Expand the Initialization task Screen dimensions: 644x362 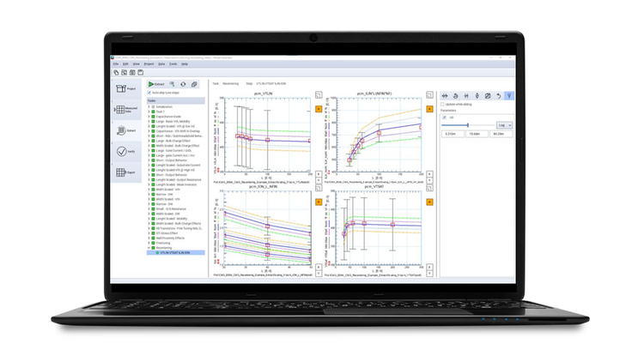[149, 106]
